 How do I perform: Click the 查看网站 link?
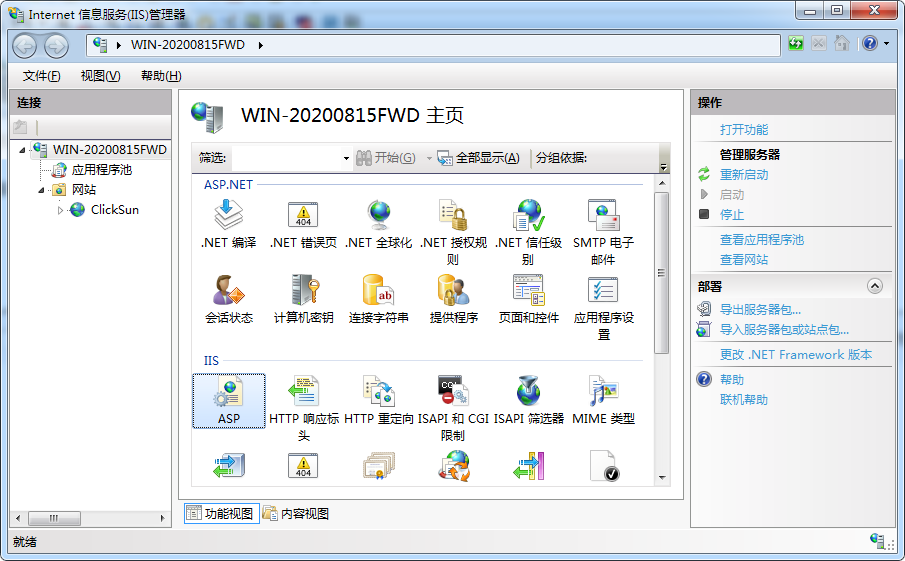coord(743,260)
